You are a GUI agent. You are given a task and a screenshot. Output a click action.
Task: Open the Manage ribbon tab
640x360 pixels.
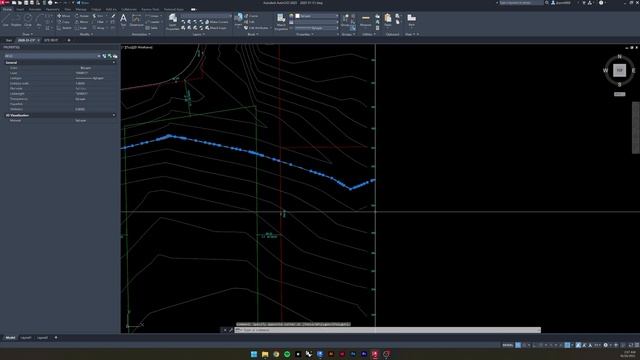pos(81,9)
